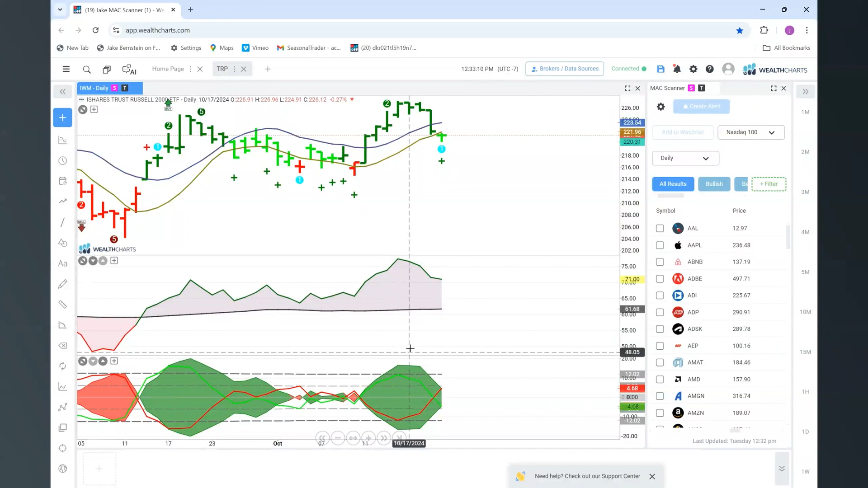The width and height of the screenshot is (868, 488).
Task: Click the layouts windows icon
Action: tap(107, 69)
